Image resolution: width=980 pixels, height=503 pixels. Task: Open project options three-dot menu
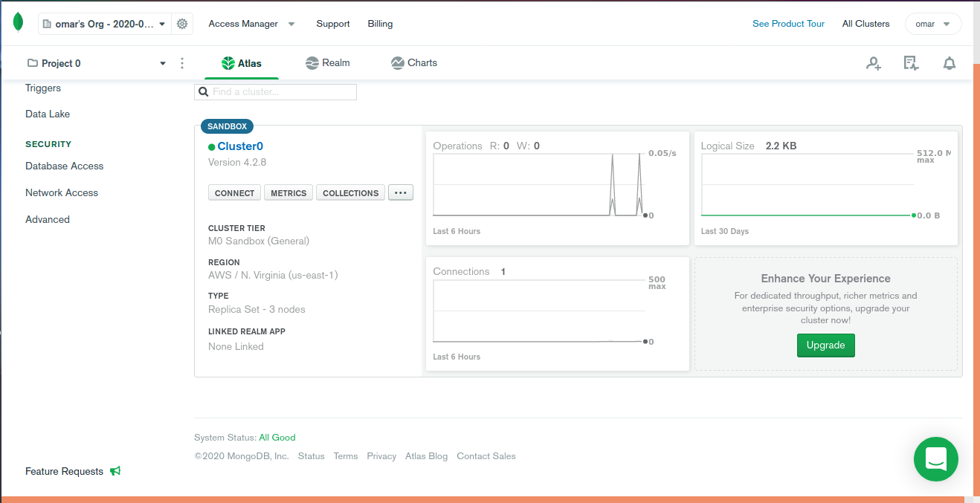tap(182, 63)
